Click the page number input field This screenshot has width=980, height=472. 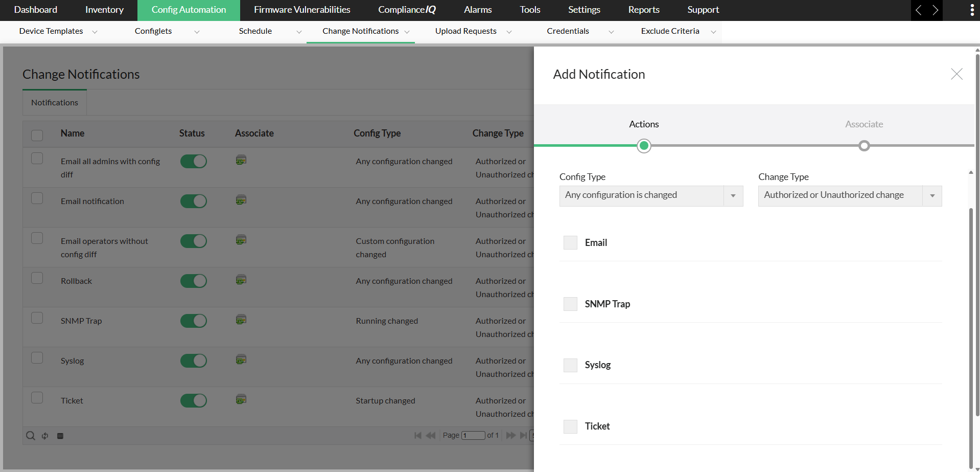pyautogui.click(x=473, y=435)
